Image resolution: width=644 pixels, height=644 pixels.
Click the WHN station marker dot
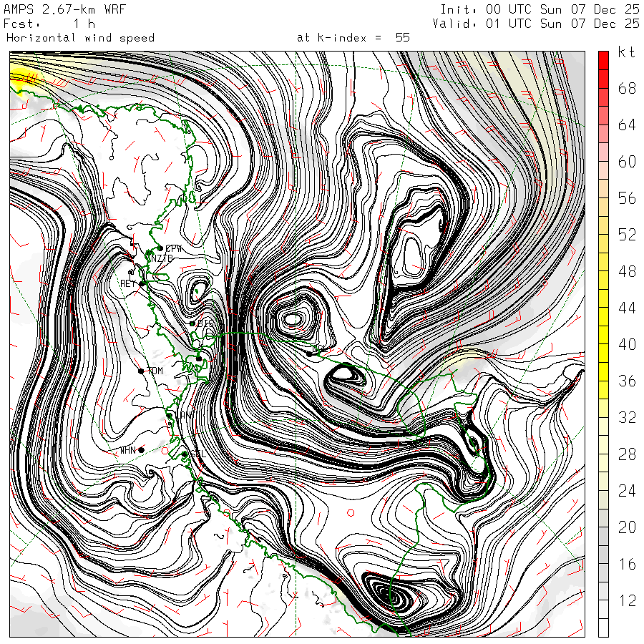(x=141, y=449)
